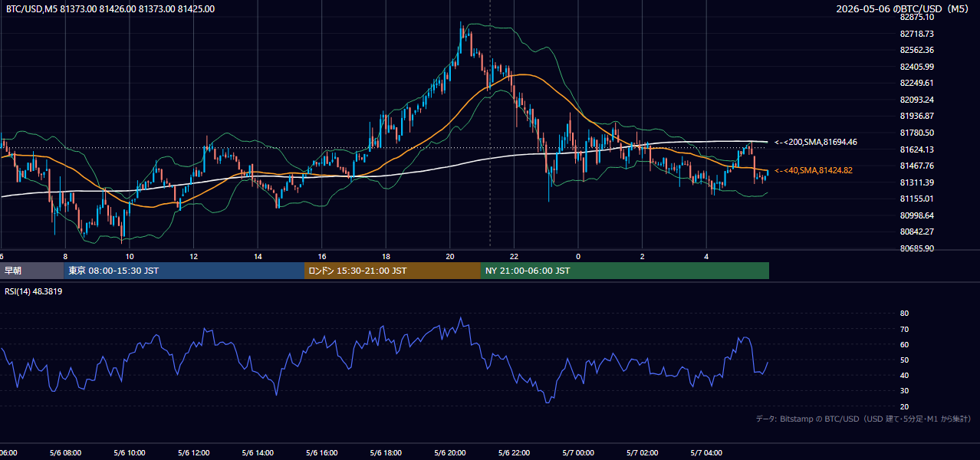
Task: Select the ロンドン 15:30-21:00 JST session bar
Action: pyautogui.click(x=393, y=271)
